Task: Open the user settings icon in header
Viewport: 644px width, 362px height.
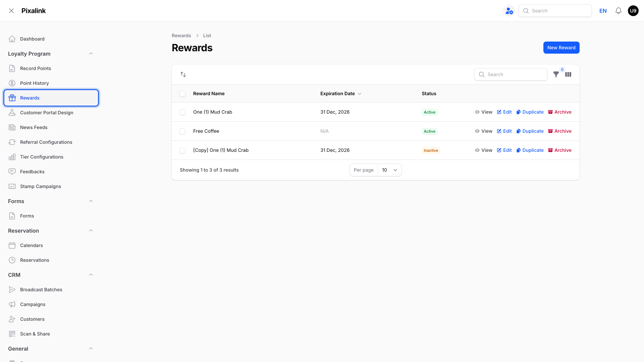Action: (509, 11)
